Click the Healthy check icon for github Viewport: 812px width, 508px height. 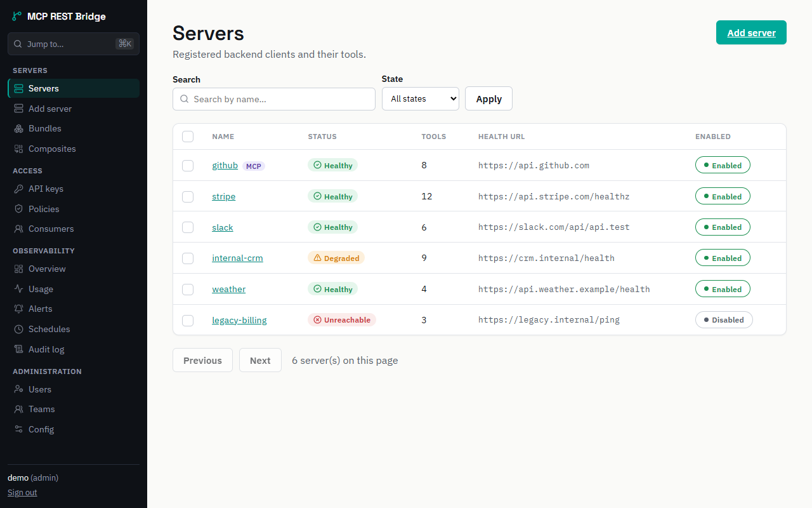tap(318, 165)
